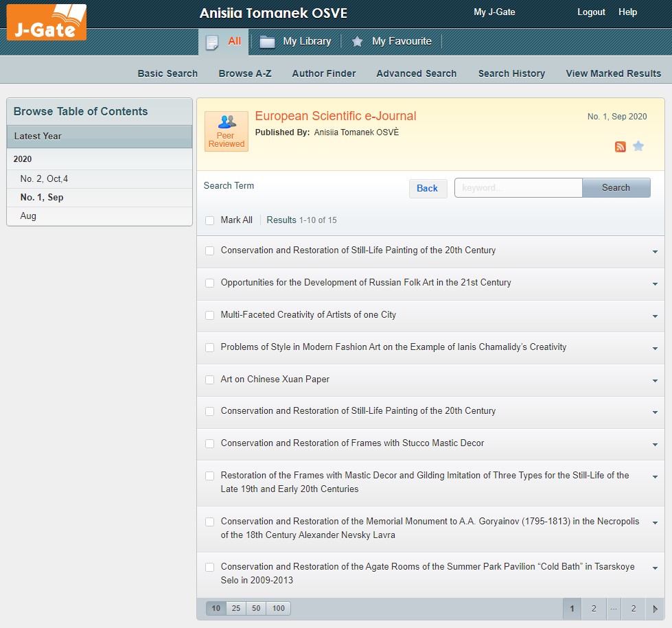This screenshot has width=672, height=628.
Task: Expand Frames with Stucco Mastic Decor row
Action: [655, 444]
